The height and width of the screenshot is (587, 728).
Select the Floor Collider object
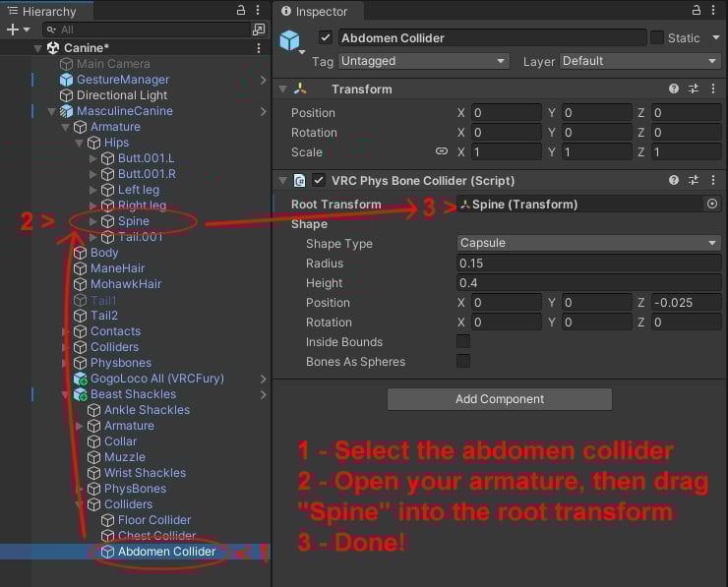(154, 520)
